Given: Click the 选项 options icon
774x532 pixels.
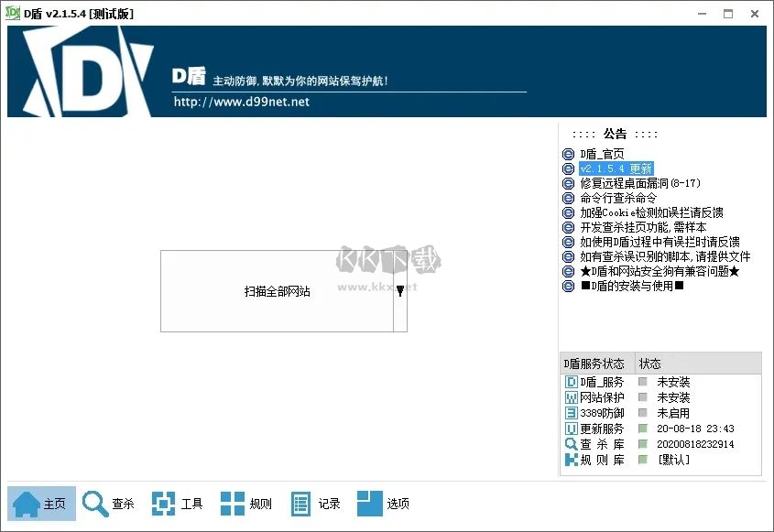Looking at the screenshot, I should (x=370, y=502).
